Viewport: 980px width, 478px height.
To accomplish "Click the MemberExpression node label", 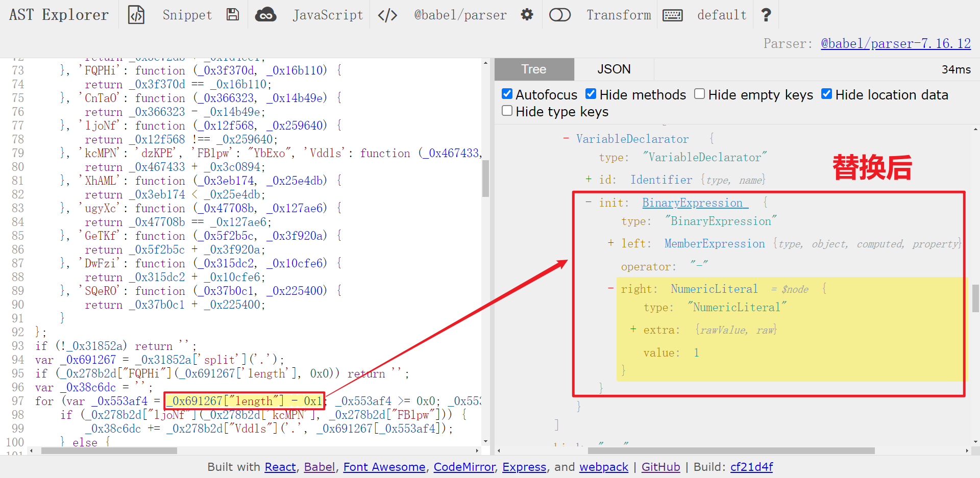I will [x=715, y=243].
